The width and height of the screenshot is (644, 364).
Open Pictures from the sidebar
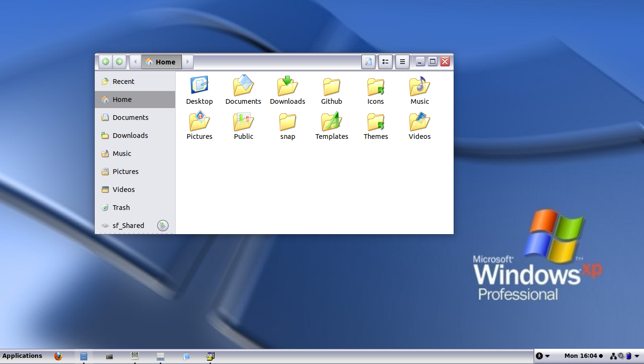[135, 172]
